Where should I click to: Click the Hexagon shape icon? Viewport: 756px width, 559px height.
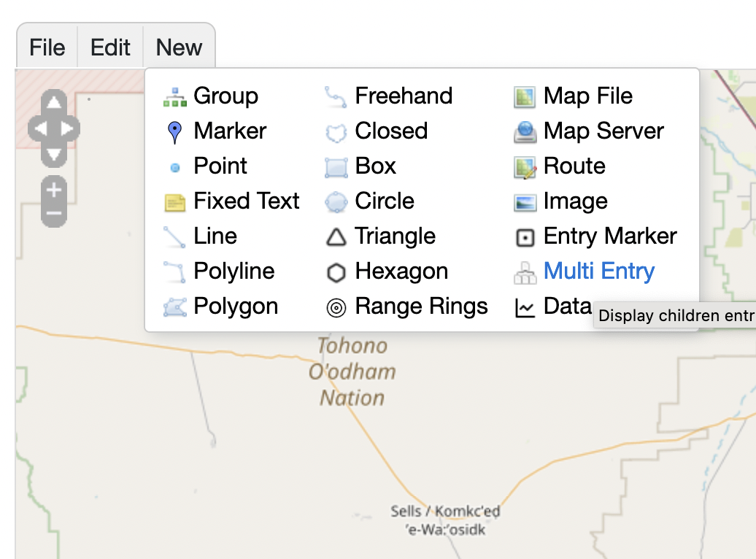[336, 272]
